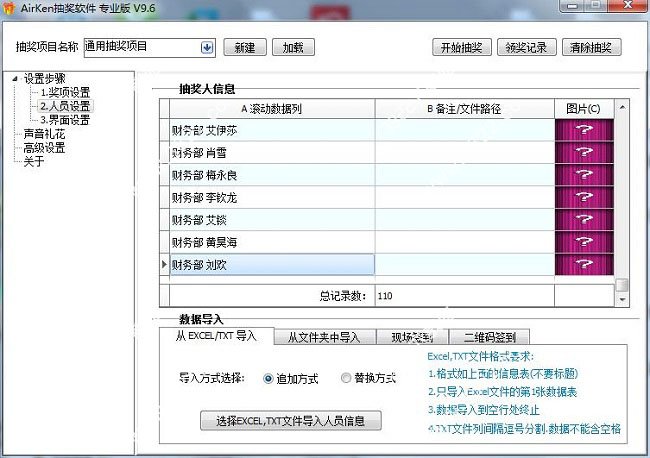The height and width of the screenshot is (458, 650).
Task: Minimize the AirKen window
Action: [x=573, y=5]
